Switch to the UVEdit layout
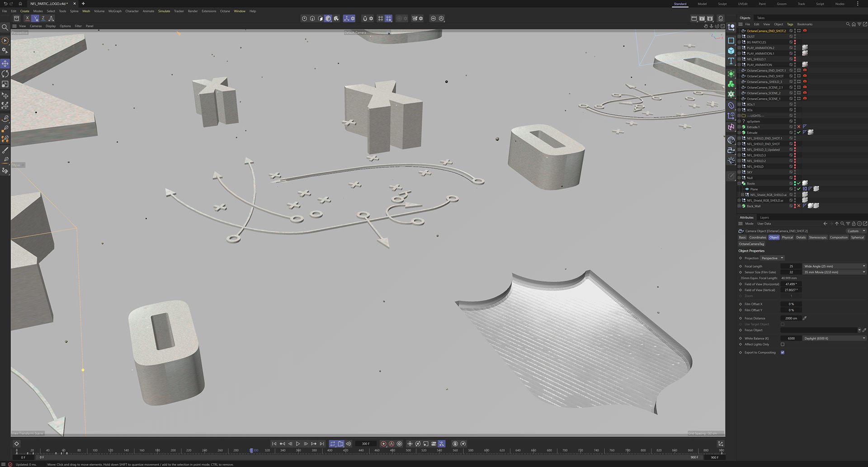Image resolution: width=868 pixels, height=467 pixels. point(743,4)
